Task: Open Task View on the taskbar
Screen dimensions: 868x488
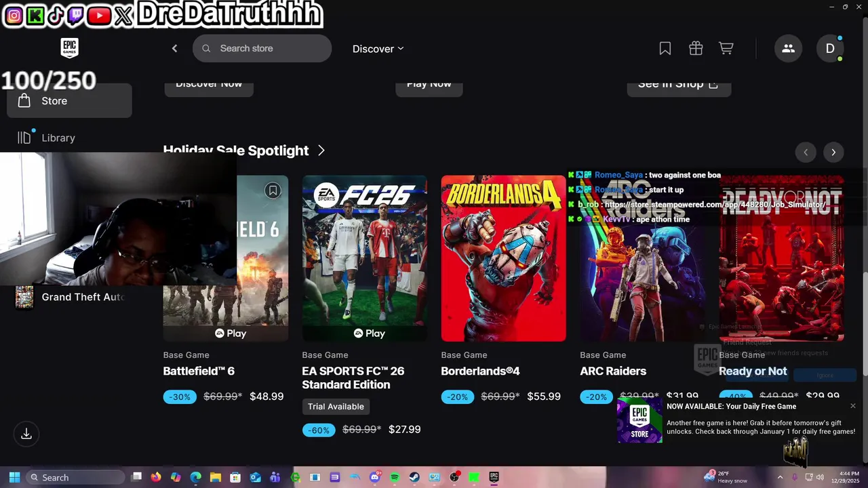Action: tap(136, 476)
